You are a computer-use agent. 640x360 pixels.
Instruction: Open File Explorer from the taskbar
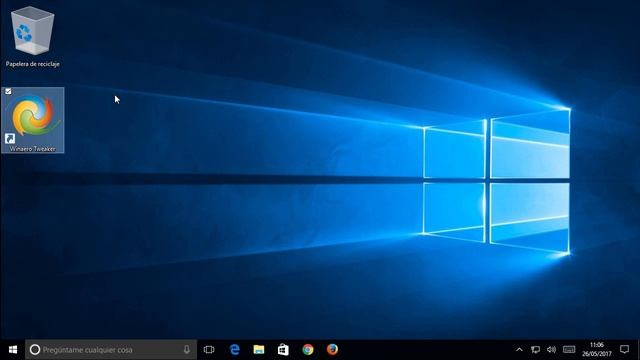click(259, 350)
